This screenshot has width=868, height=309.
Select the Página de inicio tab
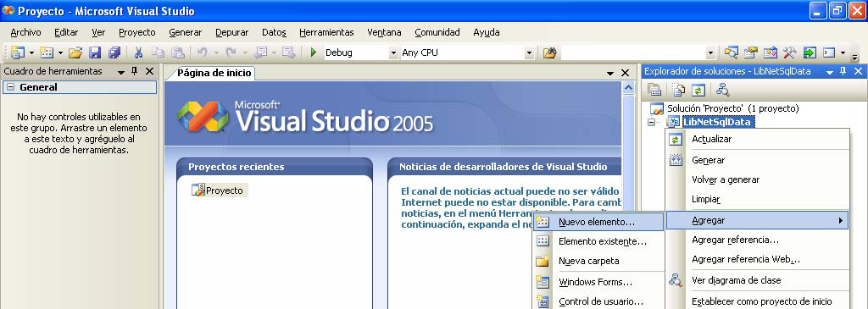tap(214, 73)
